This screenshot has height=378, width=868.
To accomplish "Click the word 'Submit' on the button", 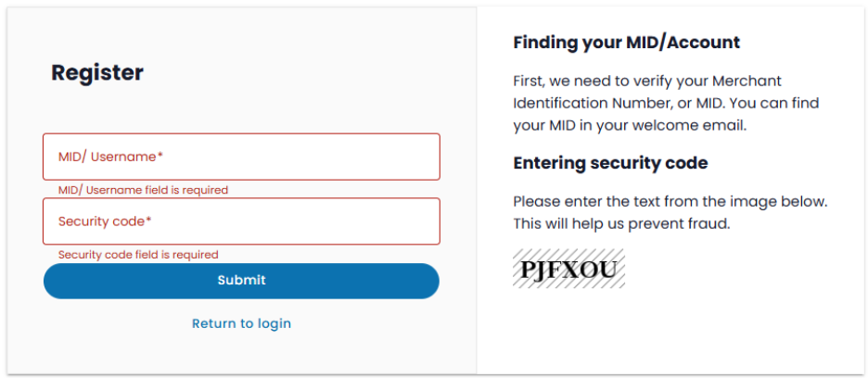I will [241, 280].
